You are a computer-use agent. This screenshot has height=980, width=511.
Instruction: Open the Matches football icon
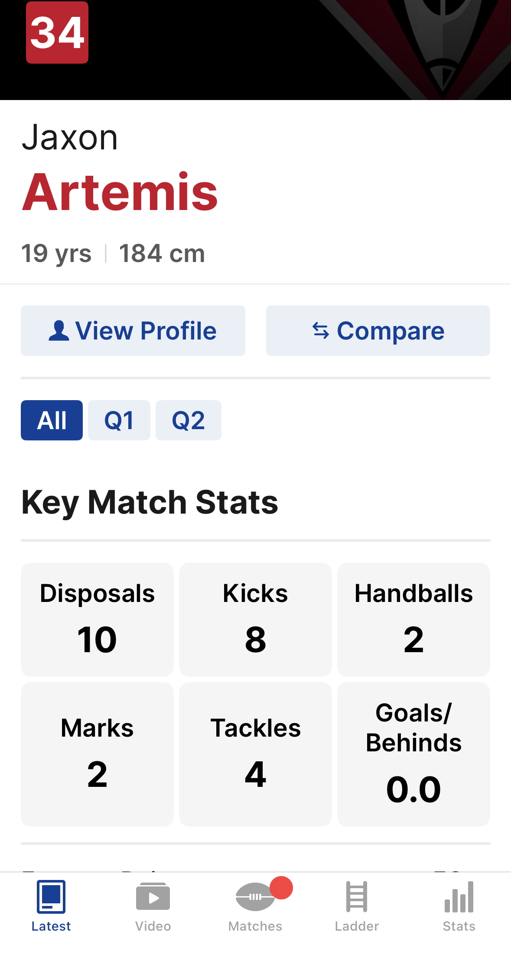255,897
